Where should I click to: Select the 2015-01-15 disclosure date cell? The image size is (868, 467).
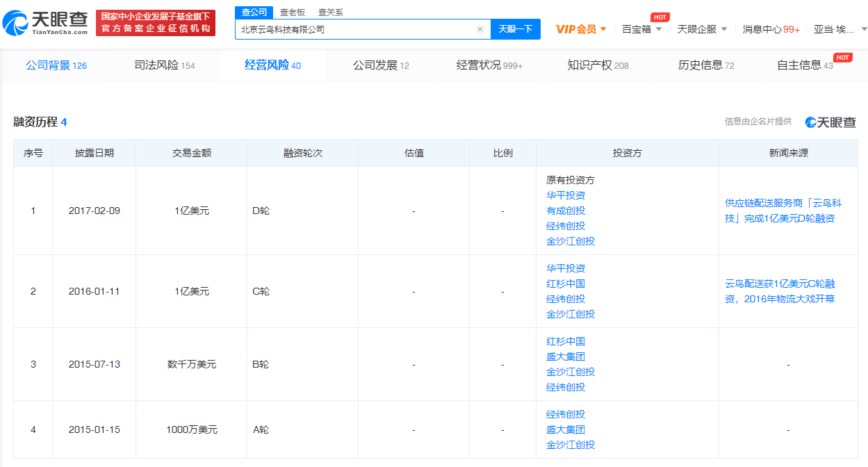[95, 429]
